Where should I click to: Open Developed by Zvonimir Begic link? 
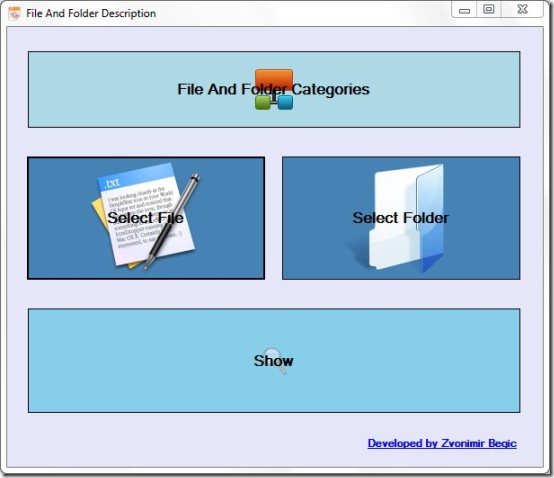pyautogui.click(x=442, y=443)
